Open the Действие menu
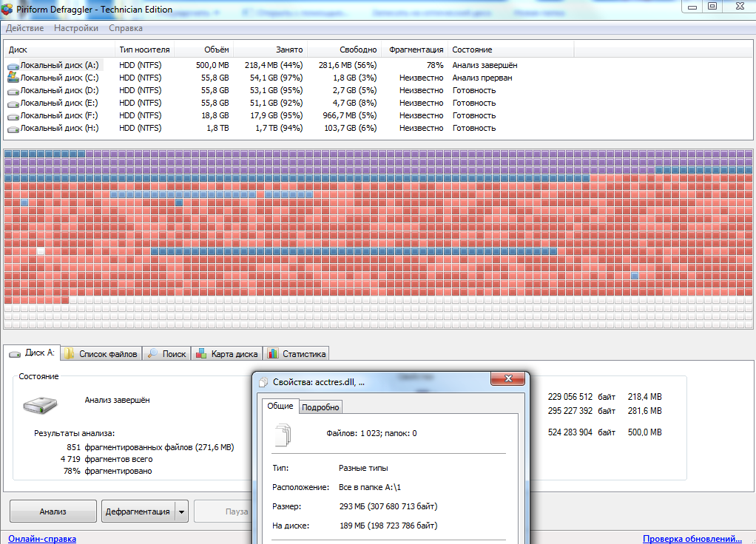 24,28
